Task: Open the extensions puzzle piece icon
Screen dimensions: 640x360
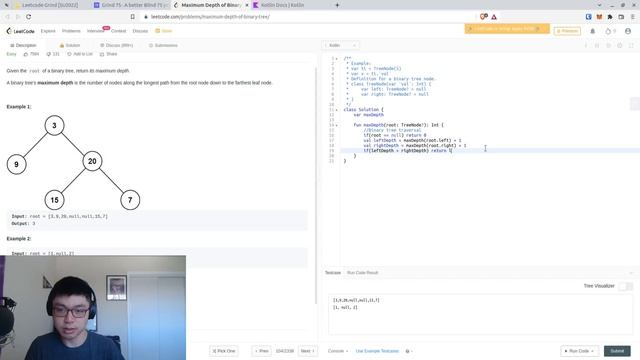Action: 610,17
